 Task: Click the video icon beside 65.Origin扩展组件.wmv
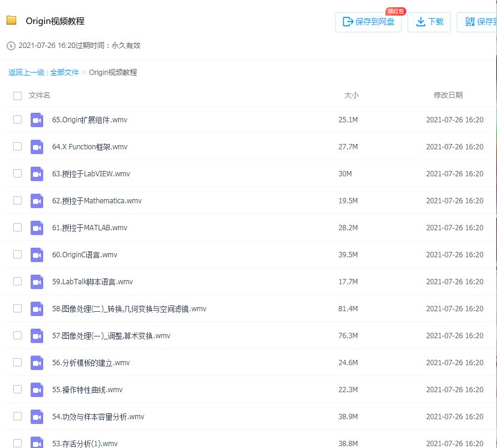pos(37,119)
